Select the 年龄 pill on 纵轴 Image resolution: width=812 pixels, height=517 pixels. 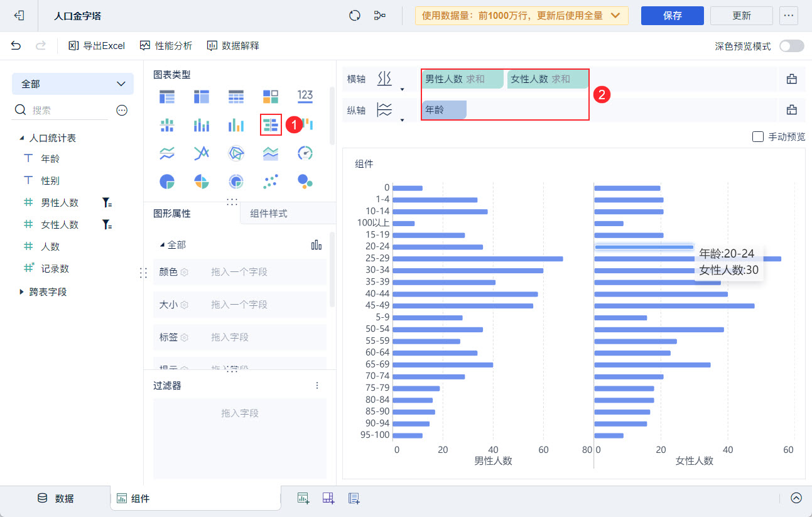[x=444, y=110]
